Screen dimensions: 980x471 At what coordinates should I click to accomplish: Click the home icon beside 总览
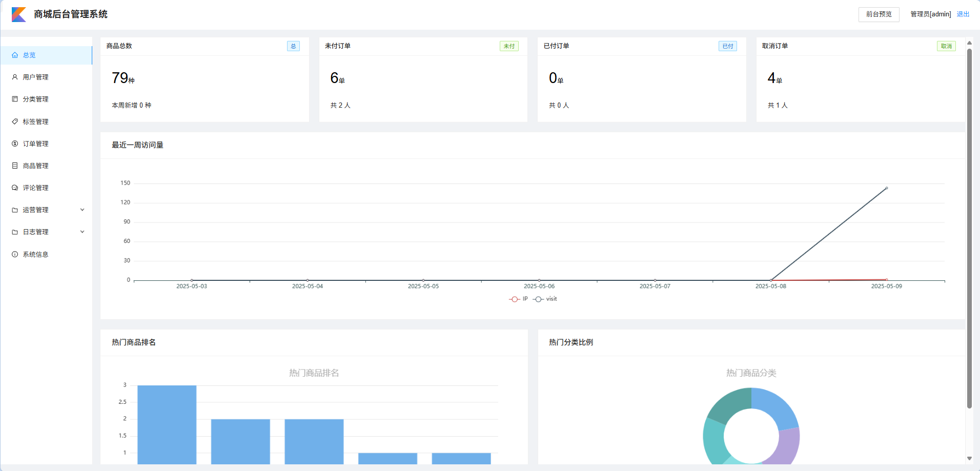tap(15, 55)
